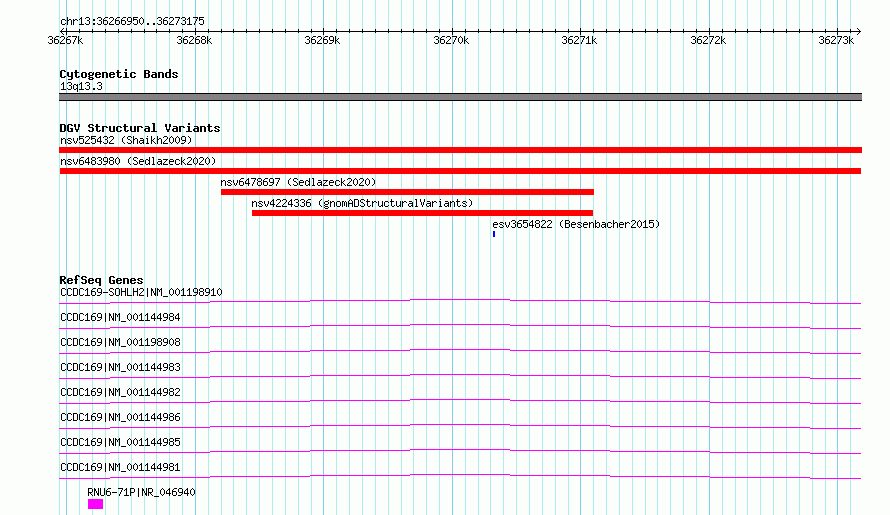The image size is (890, 515).
Task: Open CCDC169|NM_001144984 gene label
Action: [x=120, y=317]
